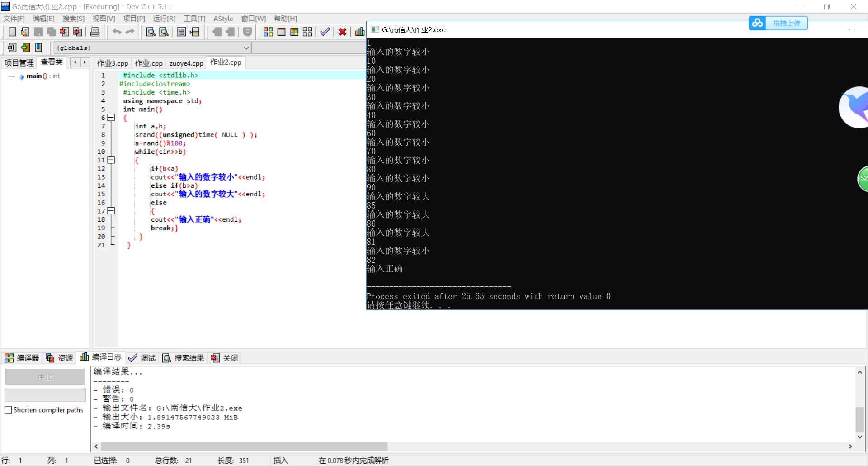Open the 运行[R] menu

pos(164,19)
